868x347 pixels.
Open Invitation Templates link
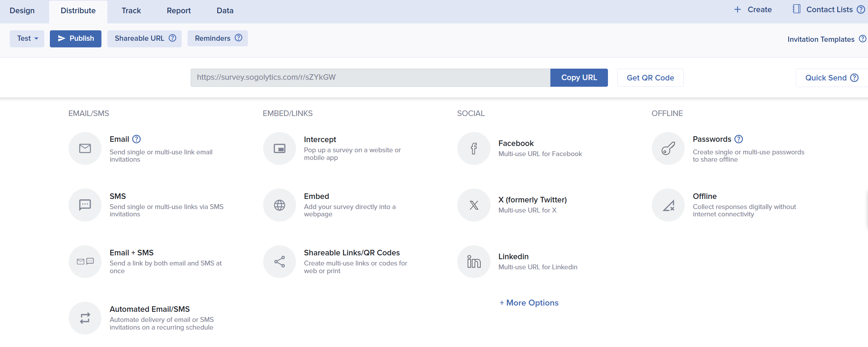tap(821, 39)
